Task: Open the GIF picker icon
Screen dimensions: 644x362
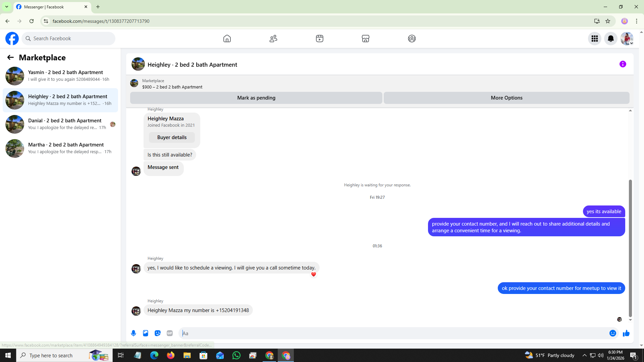Action: point(170,333)
